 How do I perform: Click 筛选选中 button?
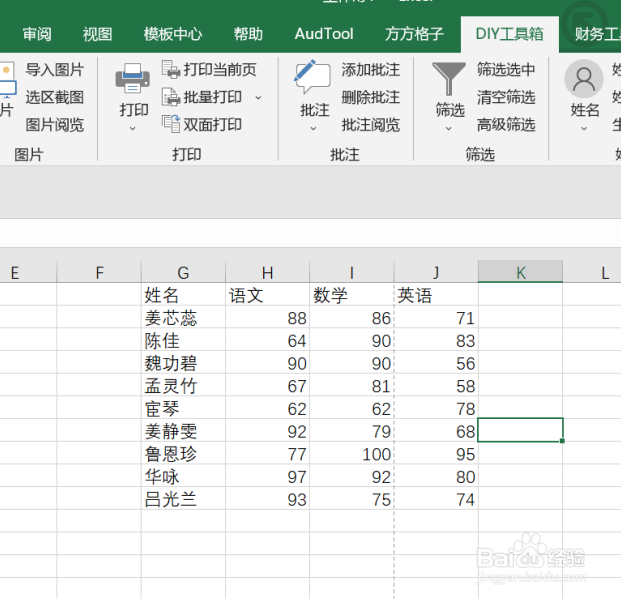tap(506, 69)
